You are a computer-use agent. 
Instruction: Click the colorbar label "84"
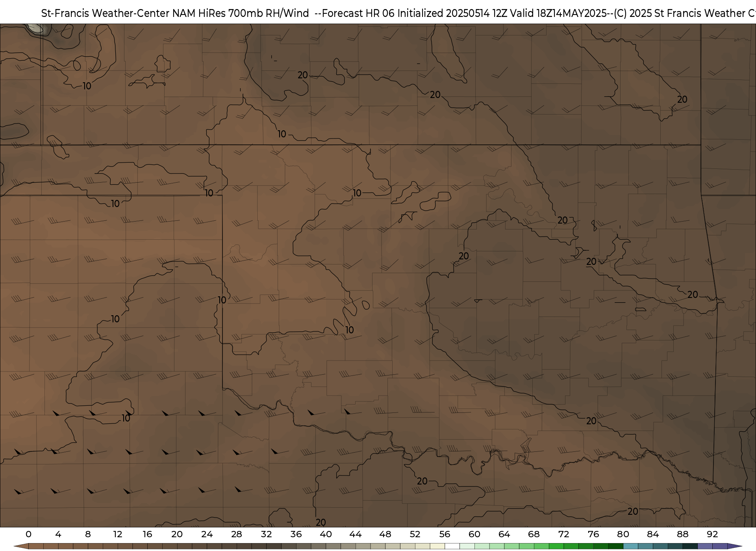click(653, 534)
